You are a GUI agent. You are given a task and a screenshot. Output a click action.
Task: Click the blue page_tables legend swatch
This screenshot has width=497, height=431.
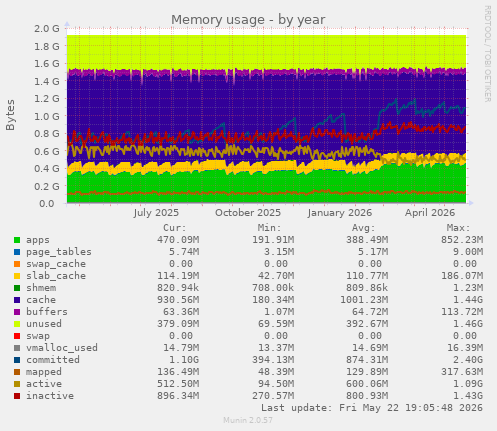point(17,252)
